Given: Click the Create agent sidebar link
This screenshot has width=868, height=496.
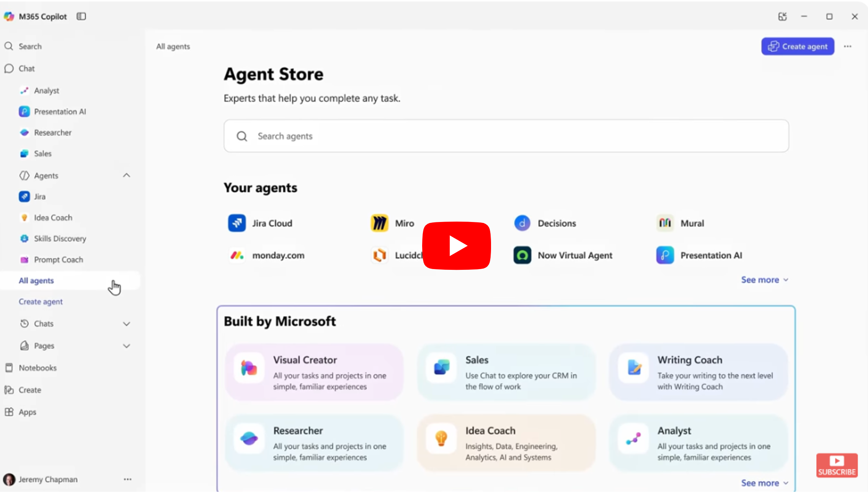Looking at the screenshot, I should coord(41,302).
